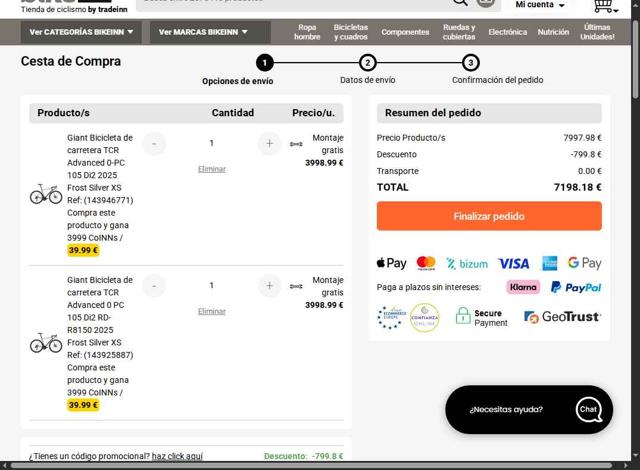This screenshot has width=640, height=470.
Task: Click the Cesta de Compra heading
Action: [71, 61]
